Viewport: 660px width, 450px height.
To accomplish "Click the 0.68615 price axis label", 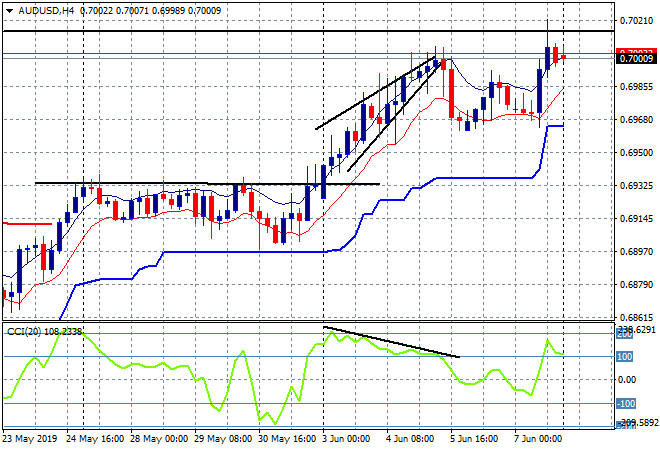I will click(636, 318).
